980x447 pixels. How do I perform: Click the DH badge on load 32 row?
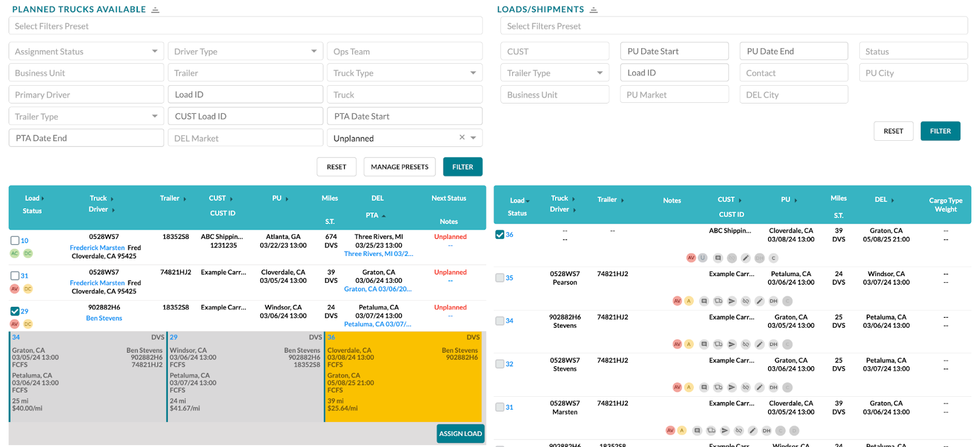tap(774, 388)
